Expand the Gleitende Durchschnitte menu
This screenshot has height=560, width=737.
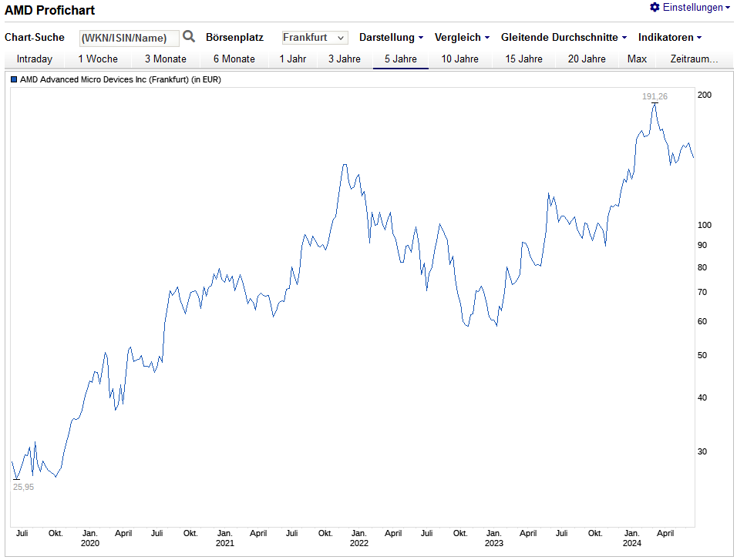[564, 37]
